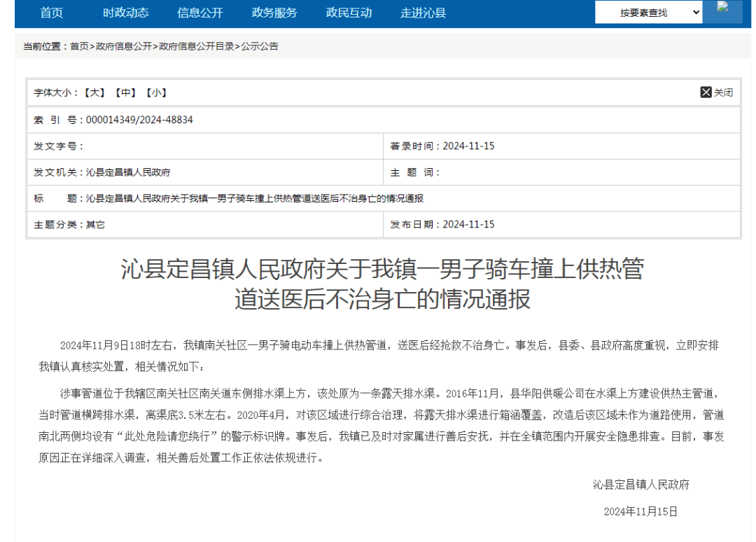Viewport: 756px width, 542px height.
Task: Click the 发文字号 empty field cell
Action: (205, 146)
